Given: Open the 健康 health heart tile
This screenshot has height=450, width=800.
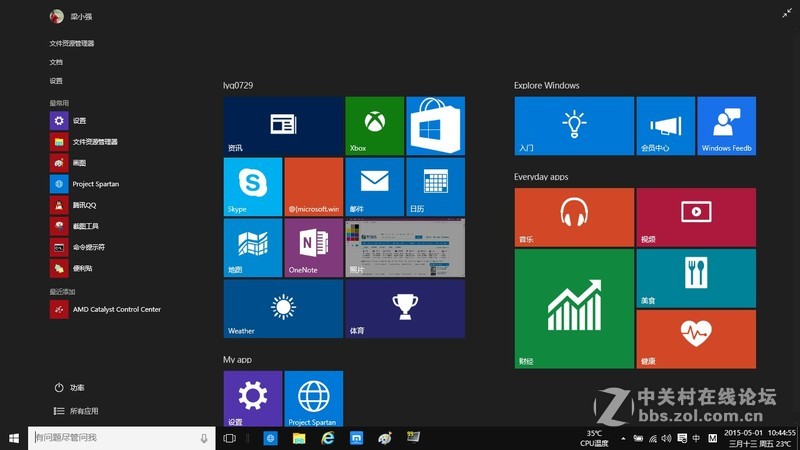Looking at the screenshot, I should coord(696,339).
